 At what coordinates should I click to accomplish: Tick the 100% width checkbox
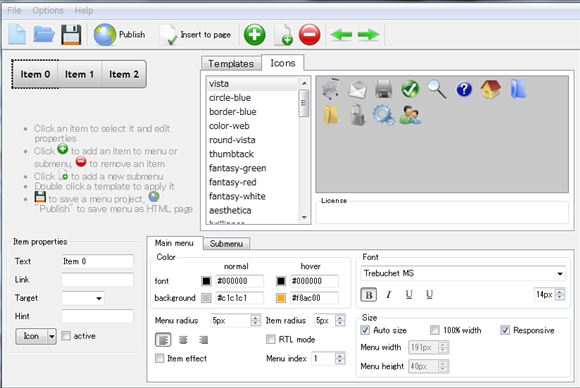coord(435,330)
